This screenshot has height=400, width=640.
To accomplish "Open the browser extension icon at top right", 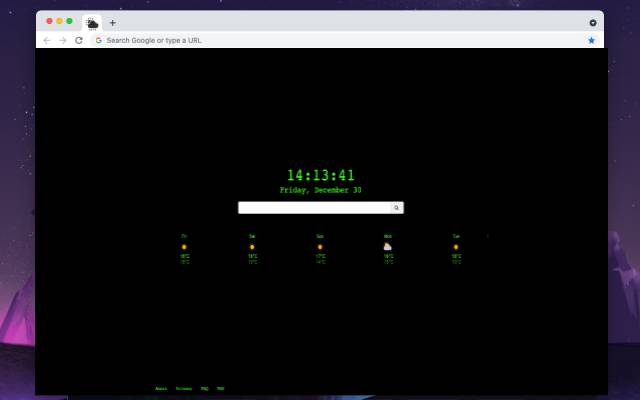I will 593,23.
